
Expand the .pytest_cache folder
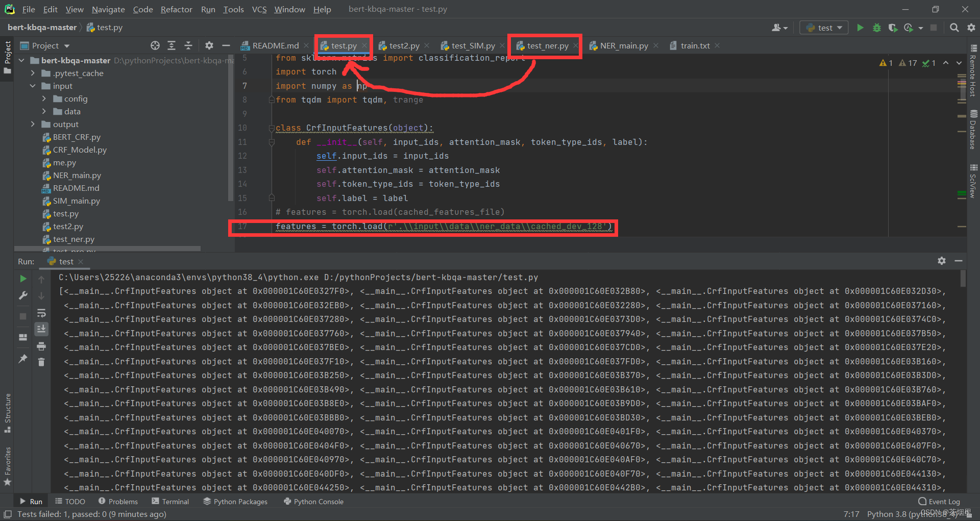click(x=33, y=73)
